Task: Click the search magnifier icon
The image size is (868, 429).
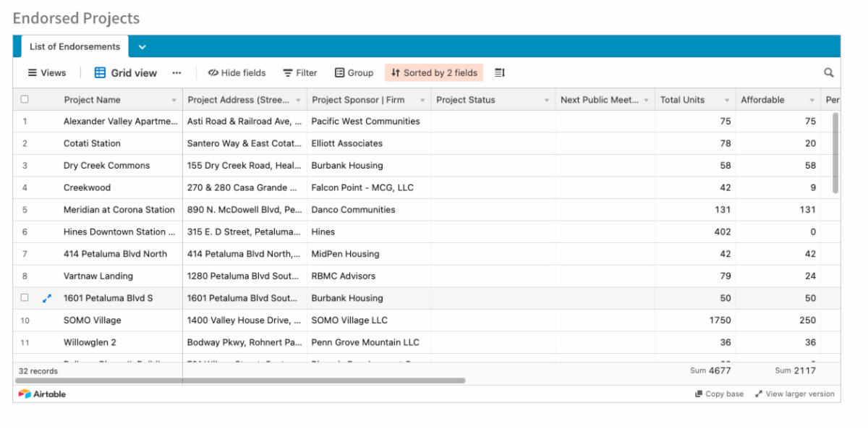Action: (x=828, y=72)
